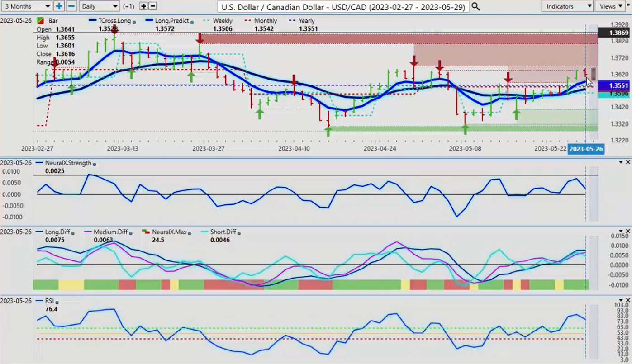Collapse the NeuralX.Strength panel arrow
The width and height of the screenshot is (632, 364).
coord(621,162)
